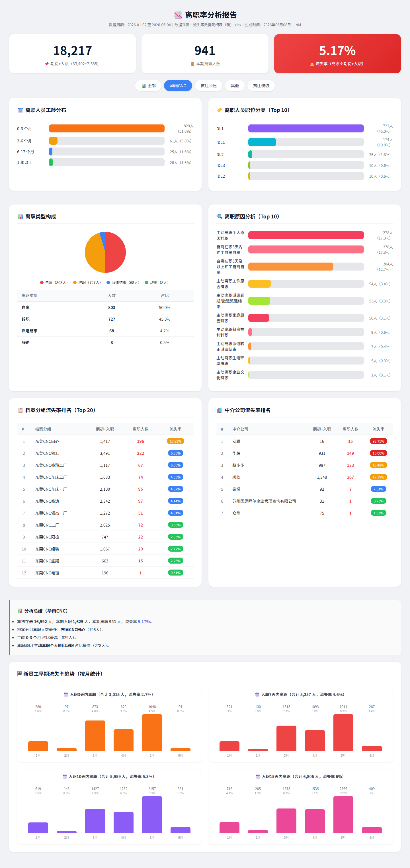This screenshot has width=410, height=868.
Task: Click the 222 count for 东莞CNC领汇
Action: click(140, 453)
